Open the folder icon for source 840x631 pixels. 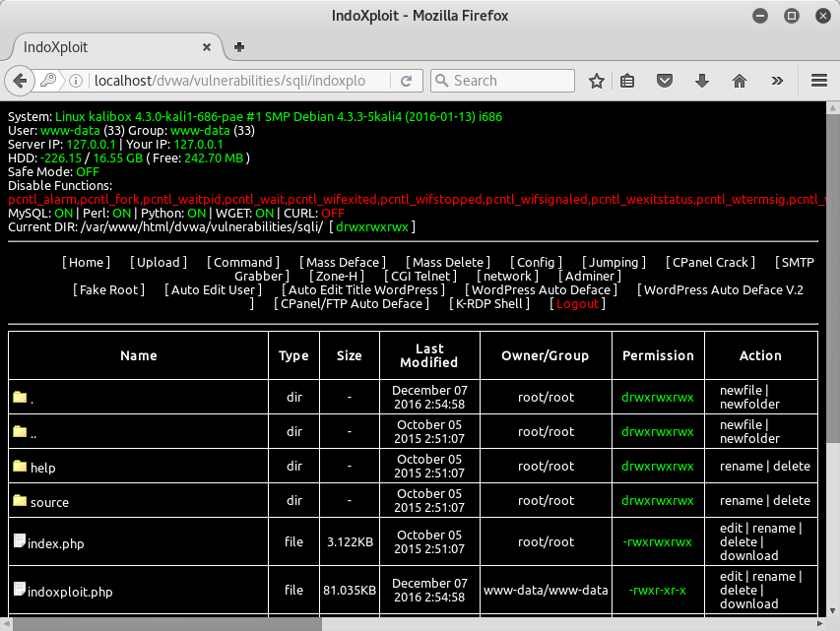[20, 501]
